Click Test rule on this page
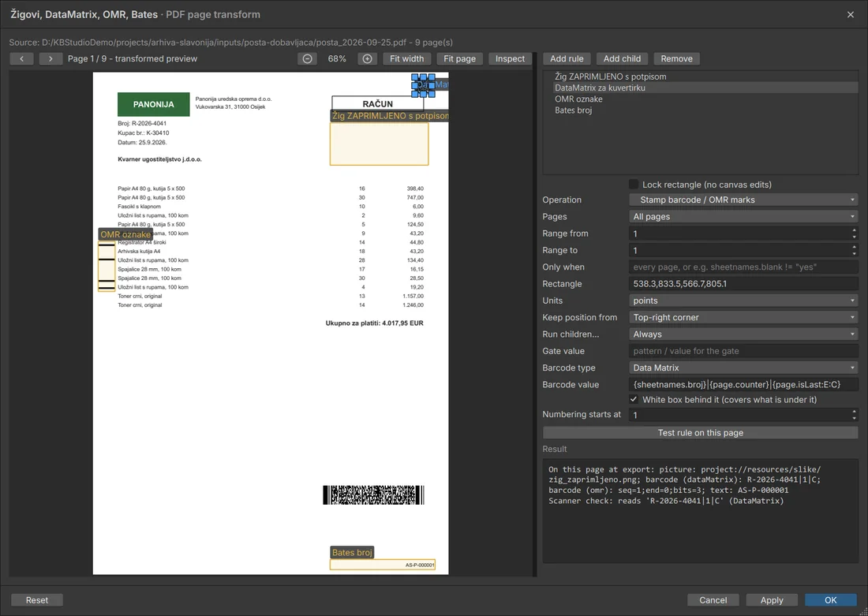The height and width of the screenshot is (616, 868). point(700,433)
